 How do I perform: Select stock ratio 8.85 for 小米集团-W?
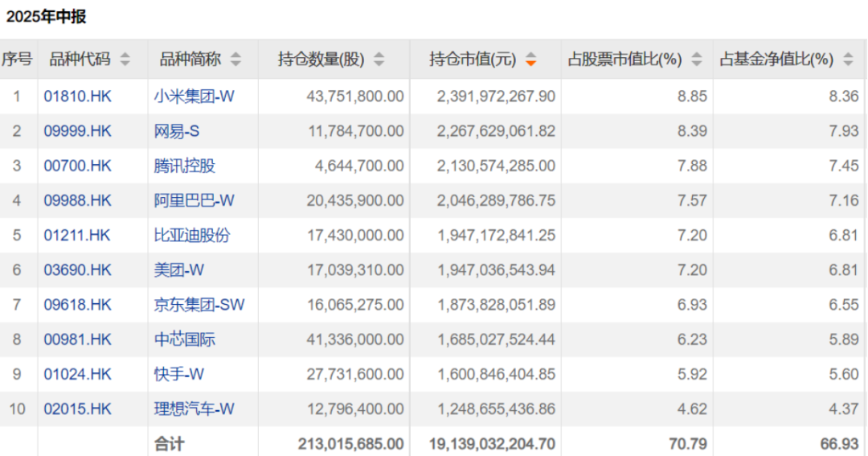(x=693, y=97)
